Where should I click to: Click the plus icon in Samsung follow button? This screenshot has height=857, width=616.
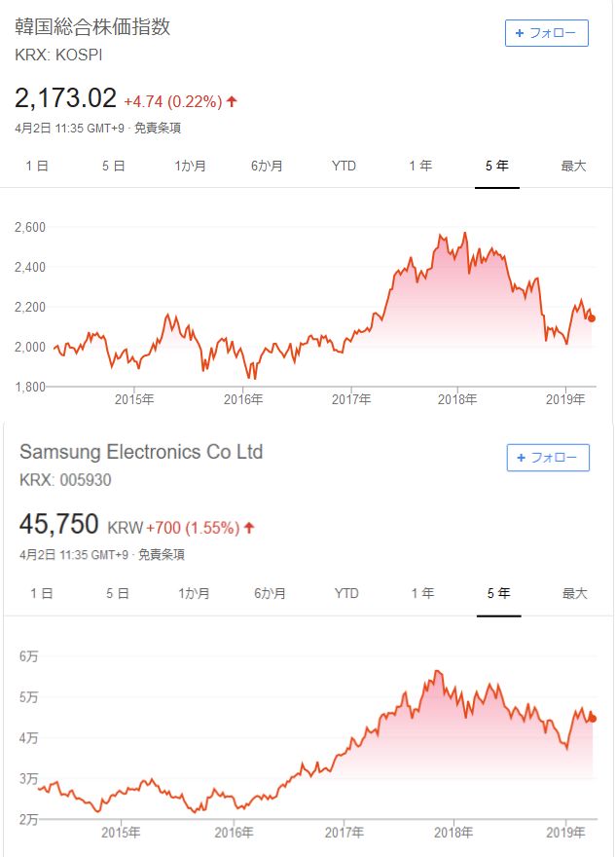coord(521,458)
